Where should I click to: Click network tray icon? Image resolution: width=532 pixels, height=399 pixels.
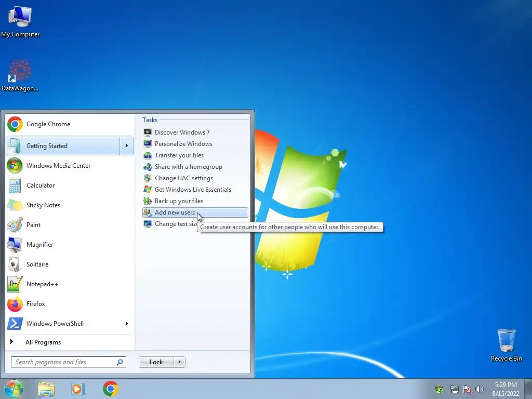(x=454, y=389)
